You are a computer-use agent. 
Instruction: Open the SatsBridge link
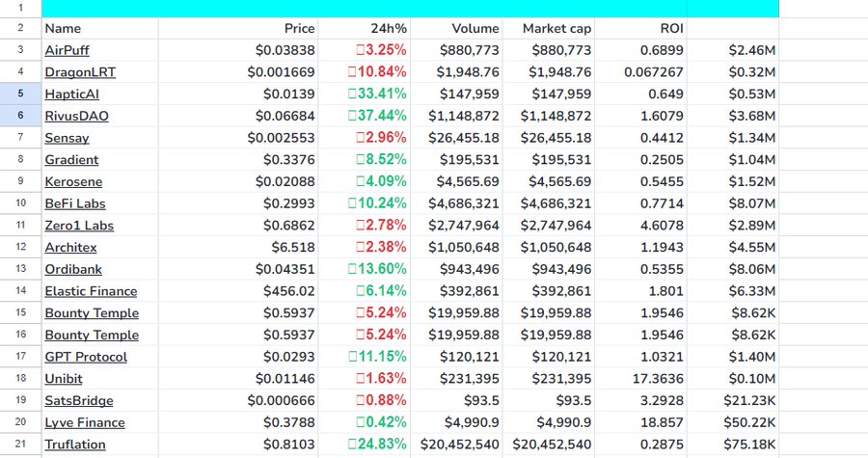click(79, 401)
